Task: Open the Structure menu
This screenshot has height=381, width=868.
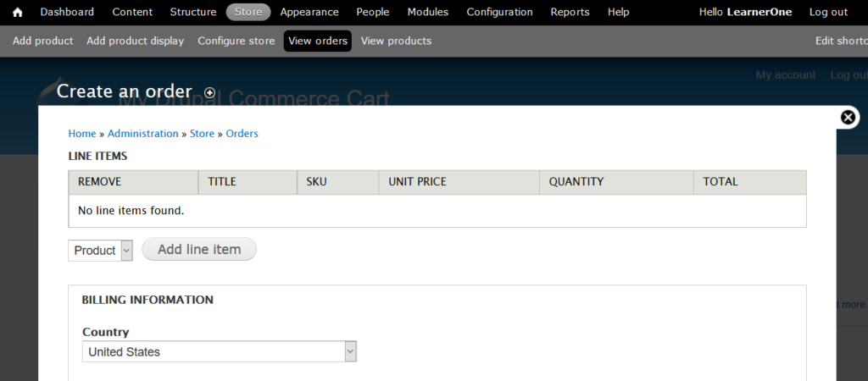Action: 193,12
